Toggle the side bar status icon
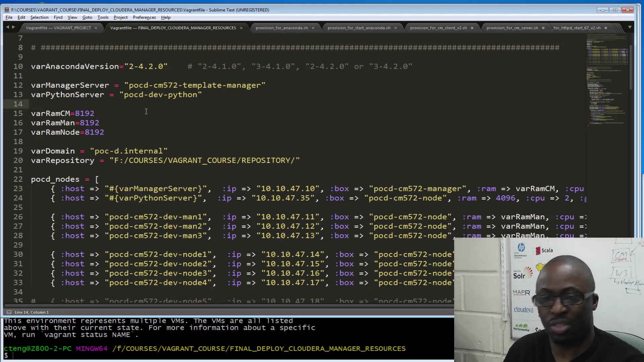 pos(9,312)
